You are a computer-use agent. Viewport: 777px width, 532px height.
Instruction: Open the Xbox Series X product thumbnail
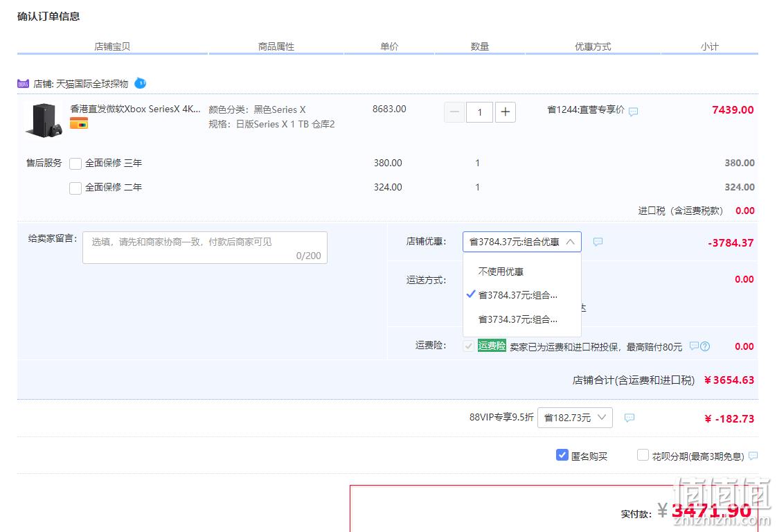coord(44,121)
